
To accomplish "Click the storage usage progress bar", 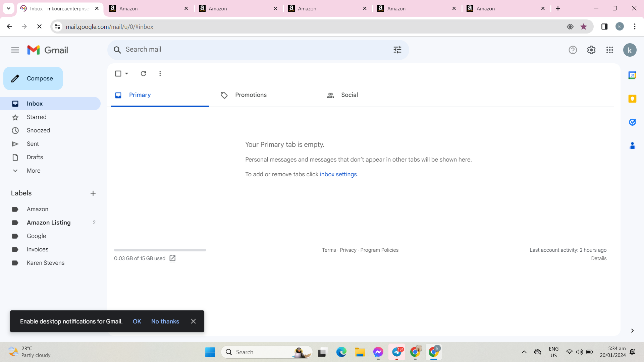I will click(160, 250).
